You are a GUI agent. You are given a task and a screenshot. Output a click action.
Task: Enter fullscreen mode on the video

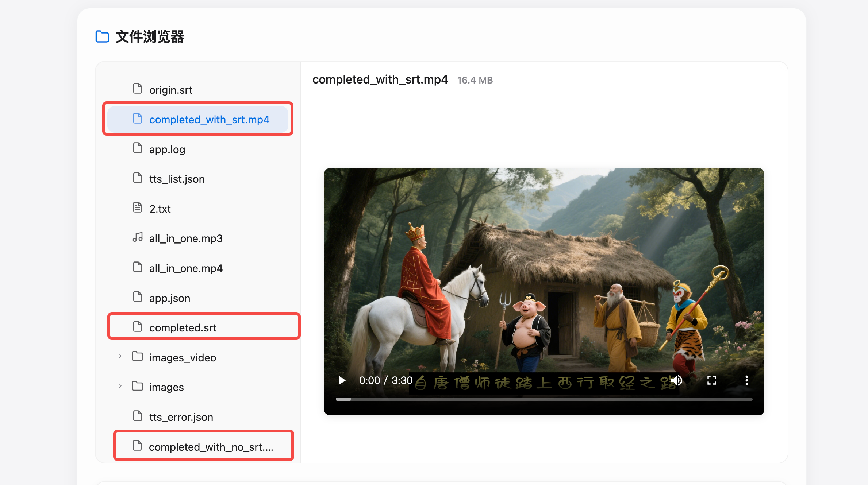711,380
